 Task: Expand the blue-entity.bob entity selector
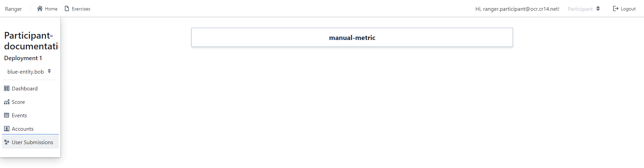[x=29, y=72]
